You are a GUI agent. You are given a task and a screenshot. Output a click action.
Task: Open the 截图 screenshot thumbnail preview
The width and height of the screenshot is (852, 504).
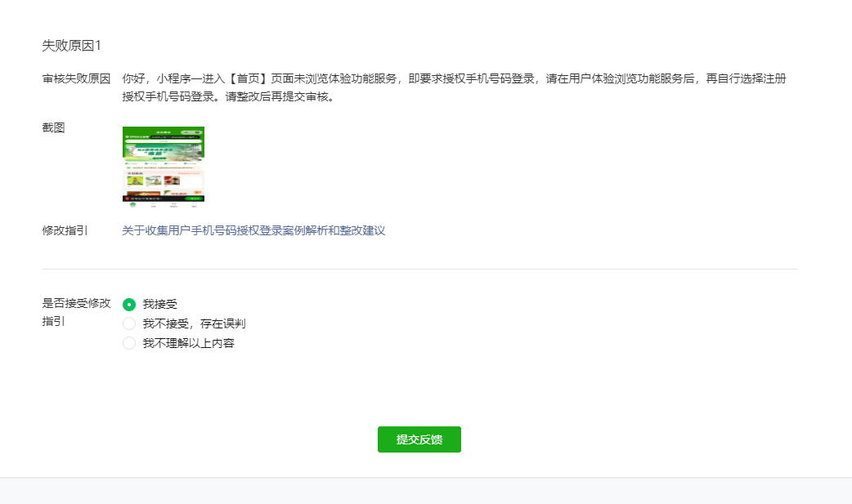click(164, 163)
